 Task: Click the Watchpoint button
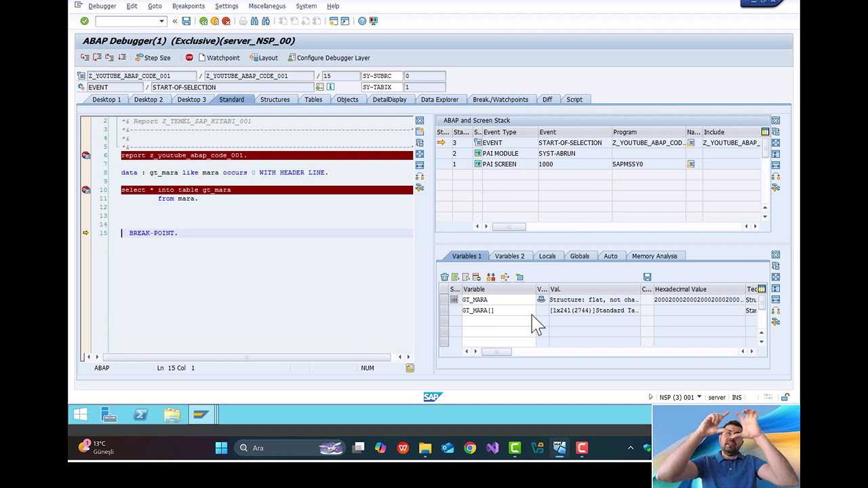click(219, 58)
